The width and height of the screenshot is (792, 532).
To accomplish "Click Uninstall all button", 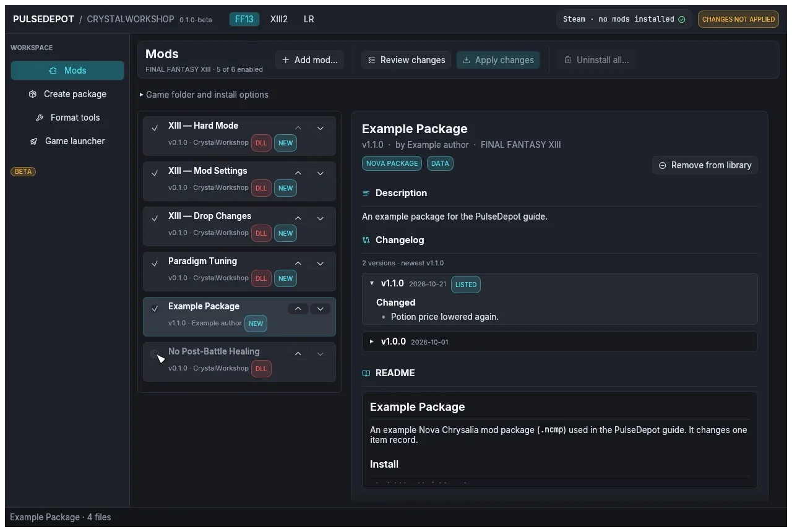I will pos(597,60).
